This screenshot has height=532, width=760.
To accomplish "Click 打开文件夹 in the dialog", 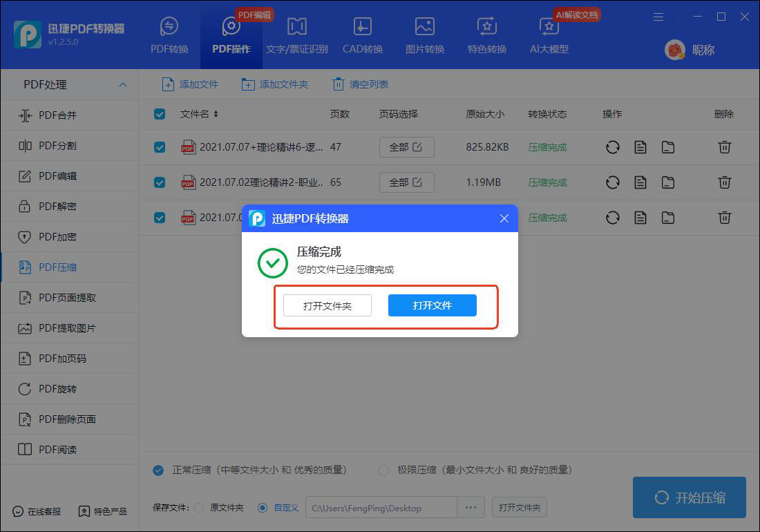I will (327, 306).
